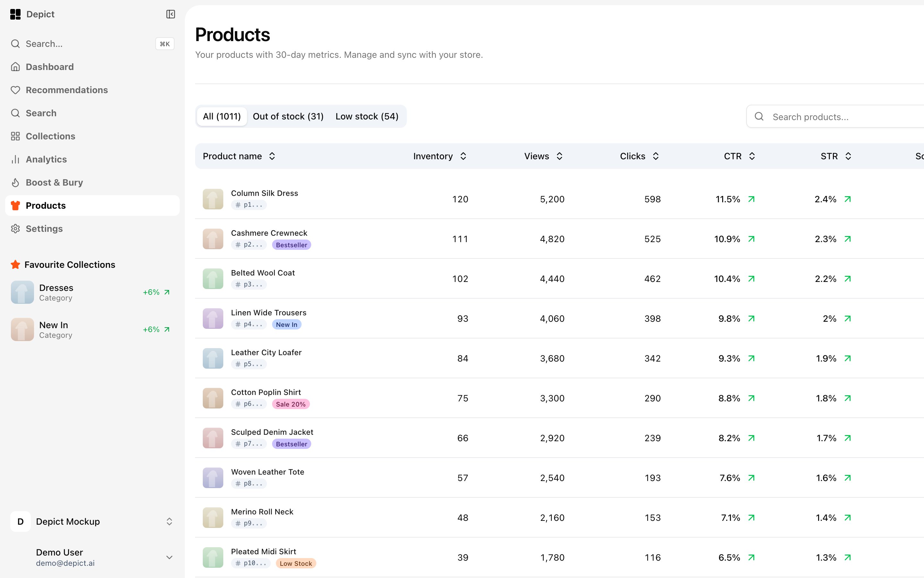Click the 462 clicks value

[653, 279]
